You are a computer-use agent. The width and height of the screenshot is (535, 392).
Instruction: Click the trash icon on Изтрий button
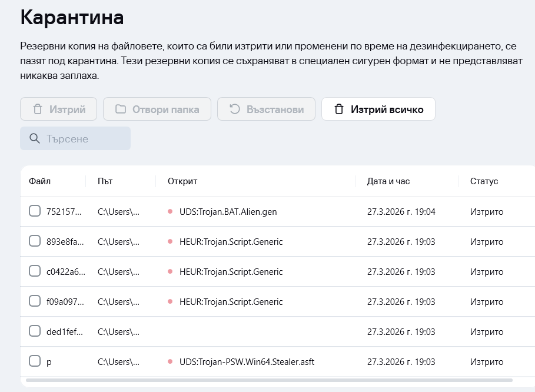(38, 109)
